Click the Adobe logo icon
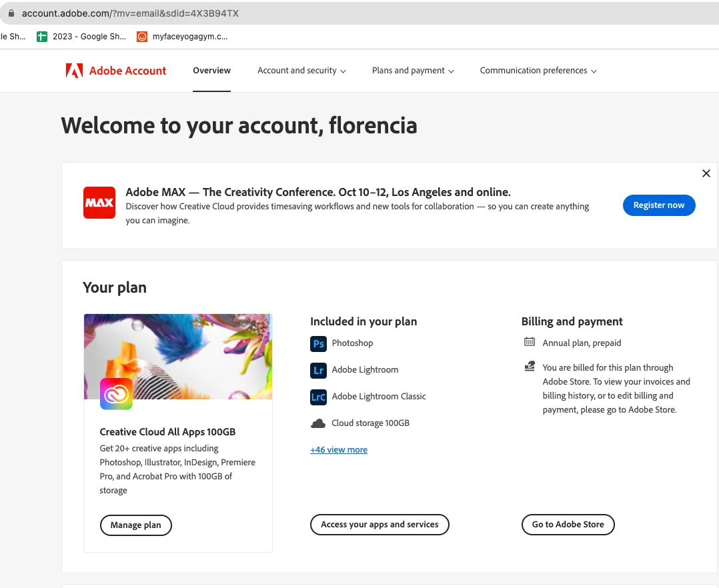The width and height of the screenshot is (719, 588). pyautogui.click(x=74, y=71)
